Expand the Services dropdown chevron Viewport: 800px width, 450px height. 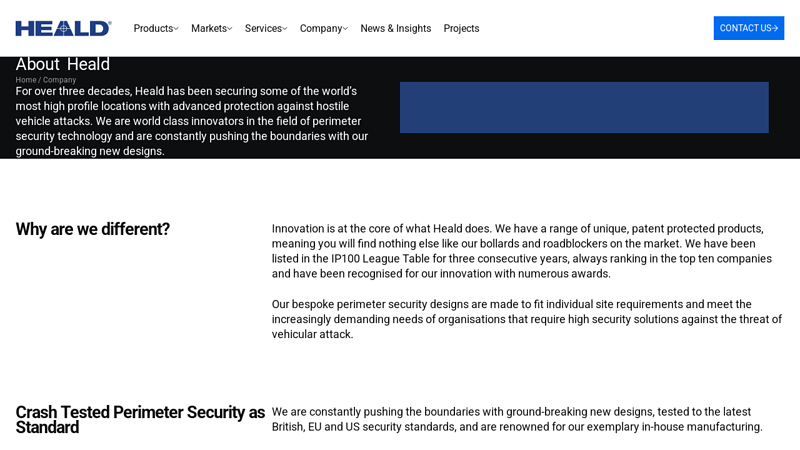(x=285, y=29)
